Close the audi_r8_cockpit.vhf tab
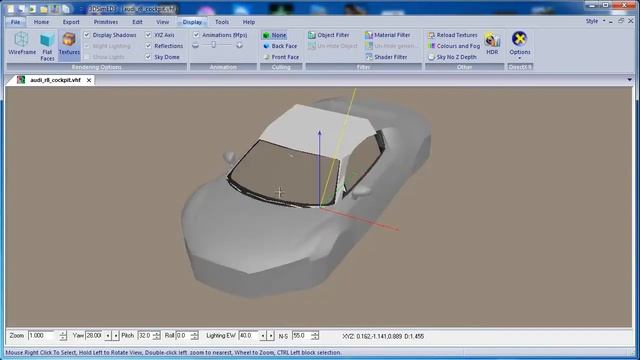640x360 pixels. 89,80
